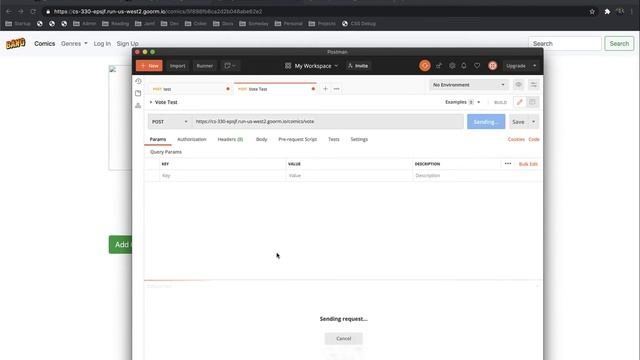Open manage environments settings icon
The image size is (640, 360).
tap(533, 84)
